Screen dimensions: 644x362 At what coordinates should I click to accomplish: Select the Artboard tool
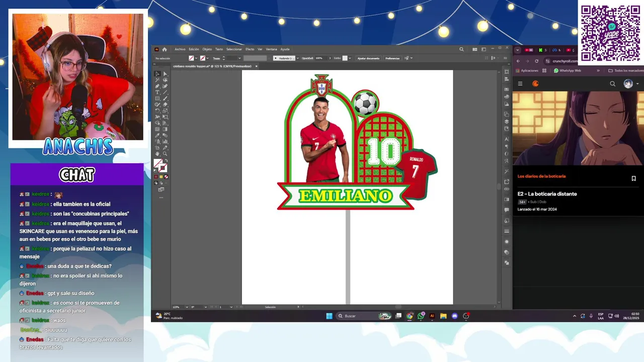pyautogui.click(x=157, y=148)
